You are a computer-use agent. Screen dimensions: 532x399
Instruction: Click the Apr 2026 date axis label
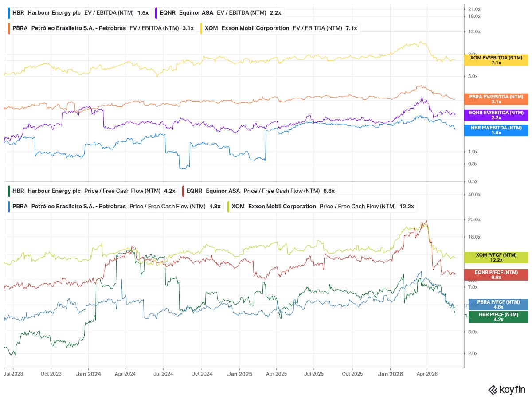point(427,374)
